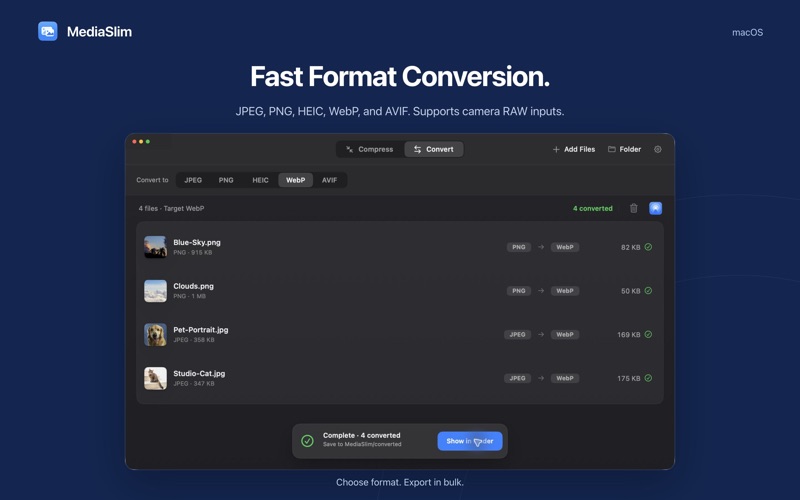Click the trash icon to clear files
The image size is (800, 500).
[x=634, y=208]
